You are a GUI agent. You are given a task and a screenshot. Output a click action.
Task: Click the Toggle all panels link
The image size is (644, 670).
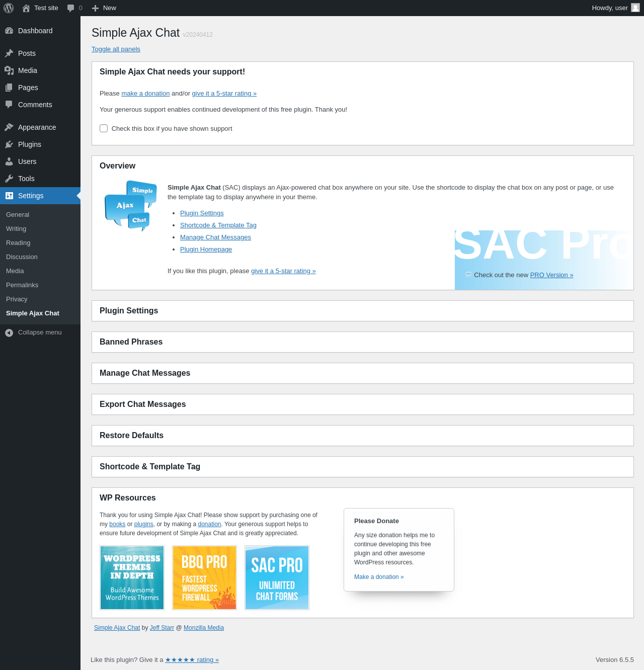[116, 49]
